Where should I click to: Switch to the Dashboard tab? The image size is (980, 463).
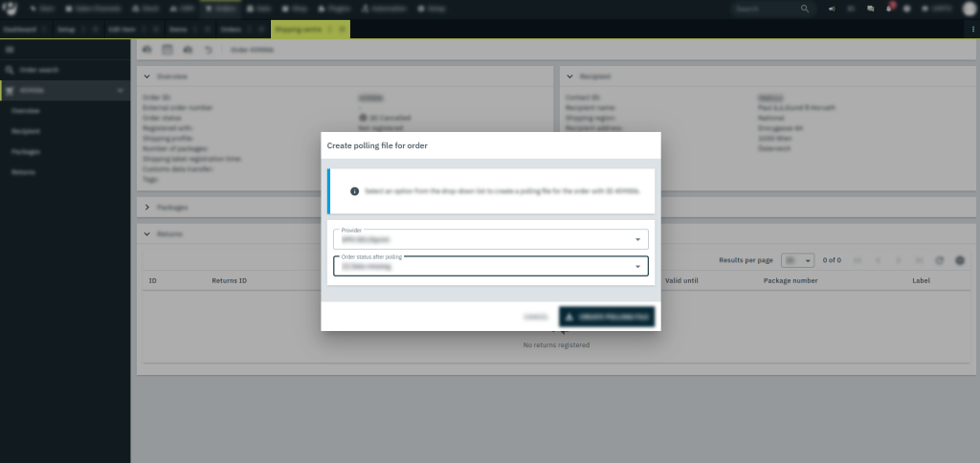pos(19,30)
